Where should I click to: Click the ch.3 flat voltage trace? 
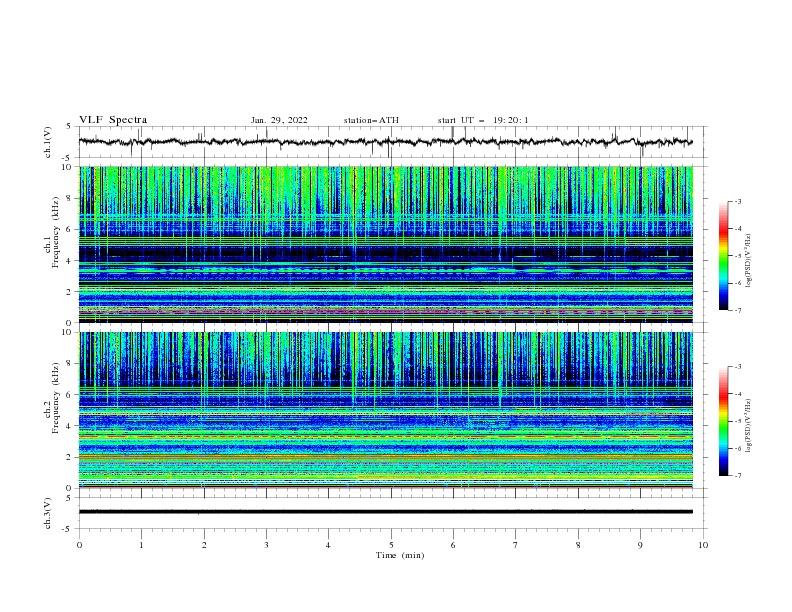pyautogui.click(x=386, y=512)
